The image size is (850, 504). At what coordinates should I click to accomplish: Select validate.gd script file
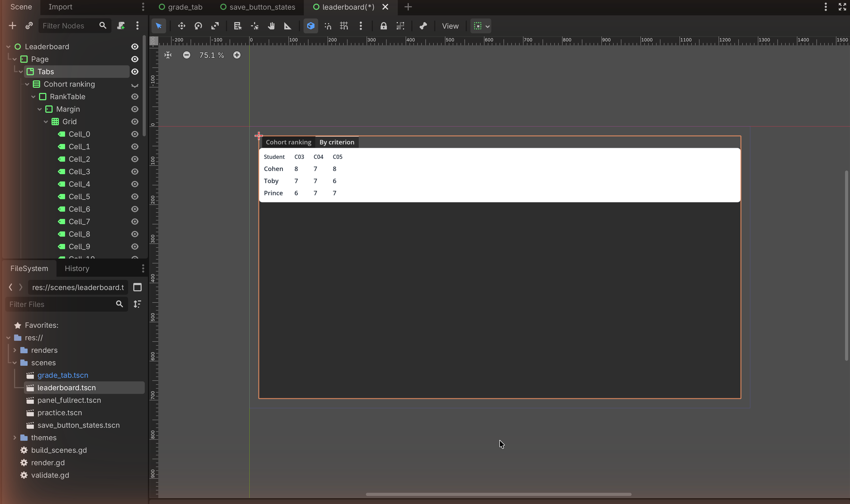(x=50, y=475)
